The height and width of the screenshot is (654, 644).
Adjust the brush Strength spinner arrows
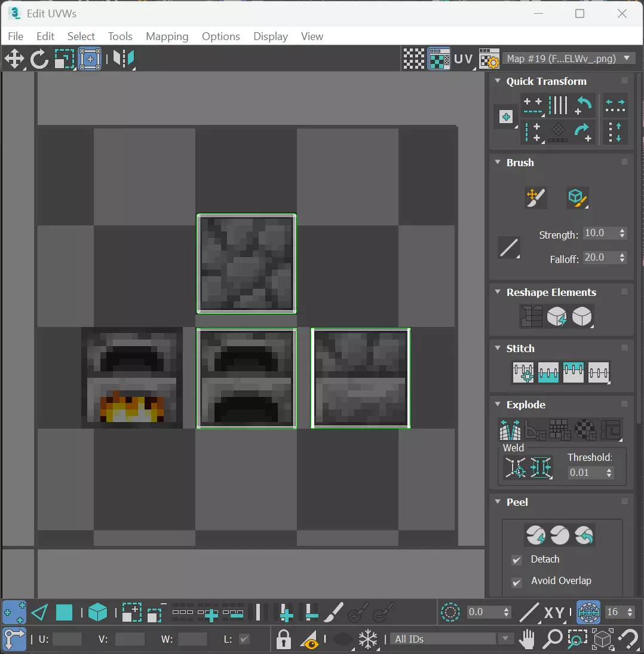pyautogui.click(x=622, y=233)
